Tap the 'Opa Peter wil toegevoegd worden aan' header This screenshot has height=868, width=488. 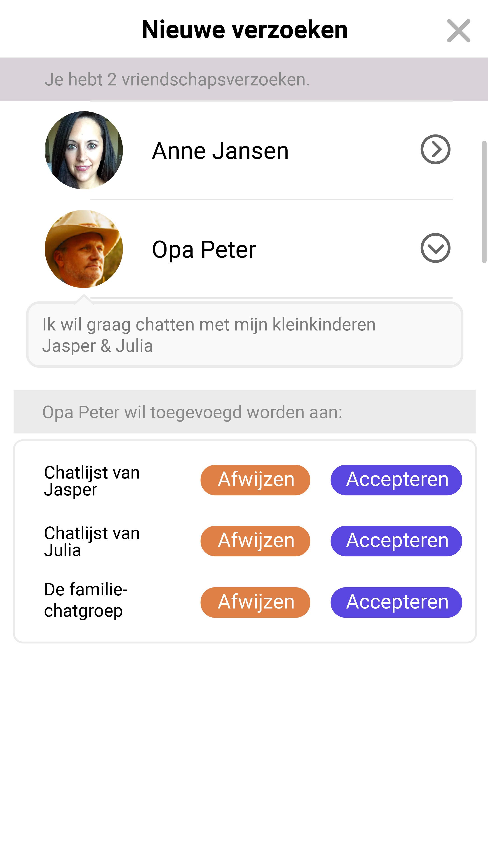coord(244,412)
